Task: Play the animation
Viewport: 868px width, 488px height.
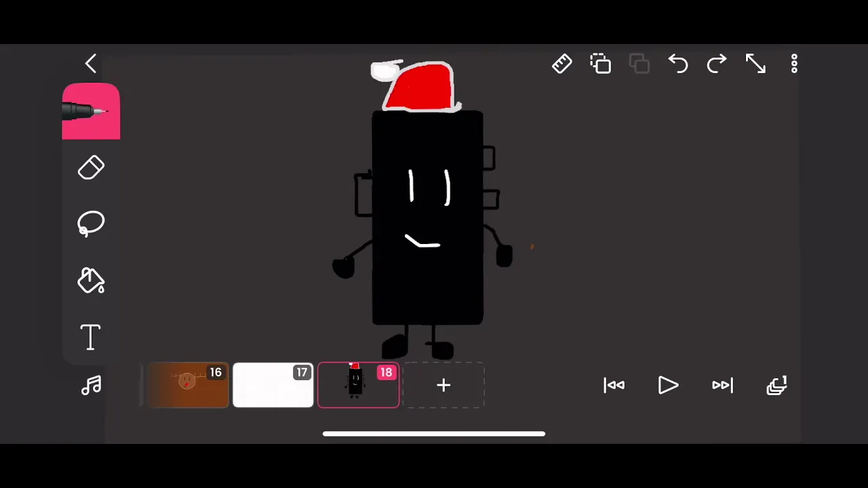Action: 668,386
